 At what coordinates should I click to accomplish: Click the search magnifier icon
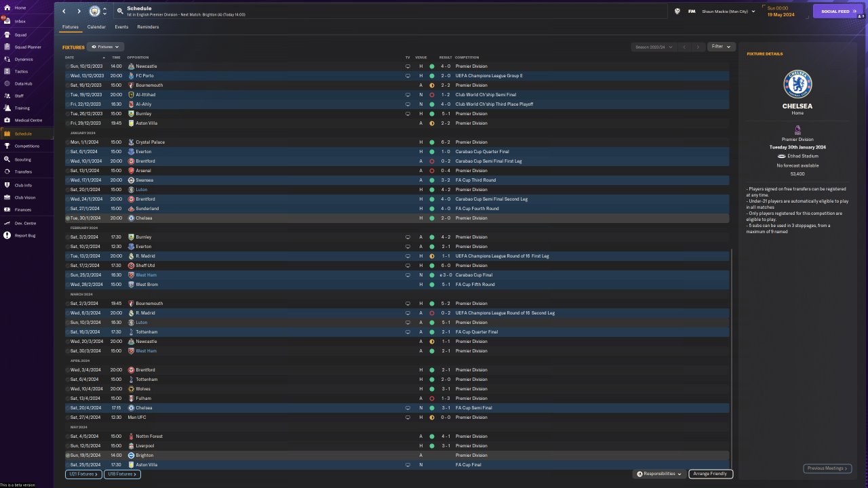(x=120, y=11)
